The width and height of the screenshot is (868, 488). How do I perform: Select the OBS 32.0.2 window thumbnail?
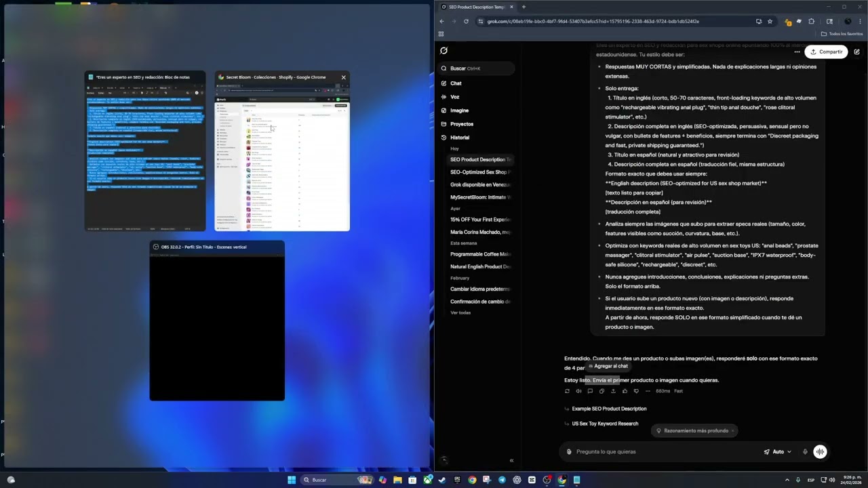tap(217, 321)
